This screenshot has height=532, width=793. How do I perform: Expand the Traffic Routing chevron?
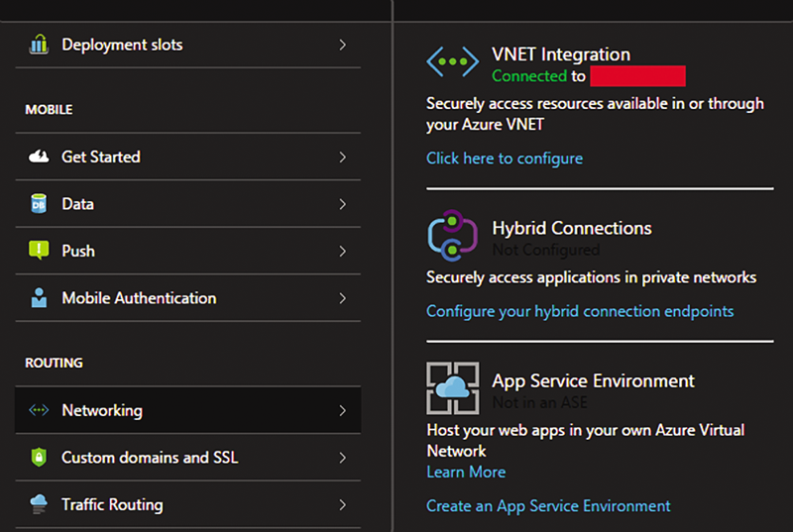point(342,504)
